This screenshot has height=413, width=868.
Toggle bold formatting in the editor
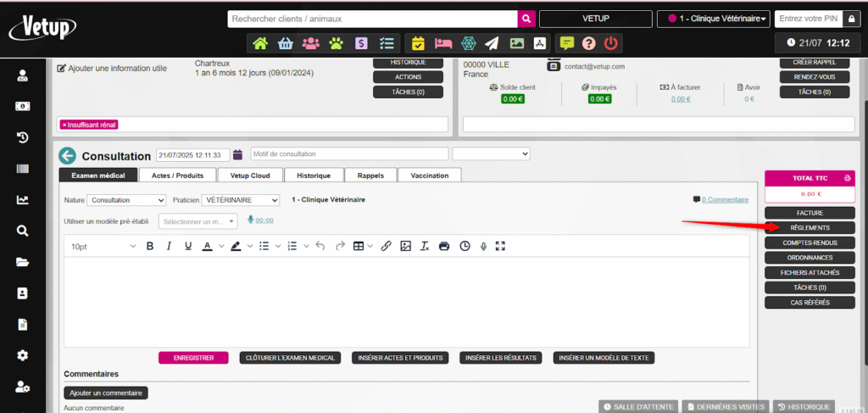[x=150, y=246]
